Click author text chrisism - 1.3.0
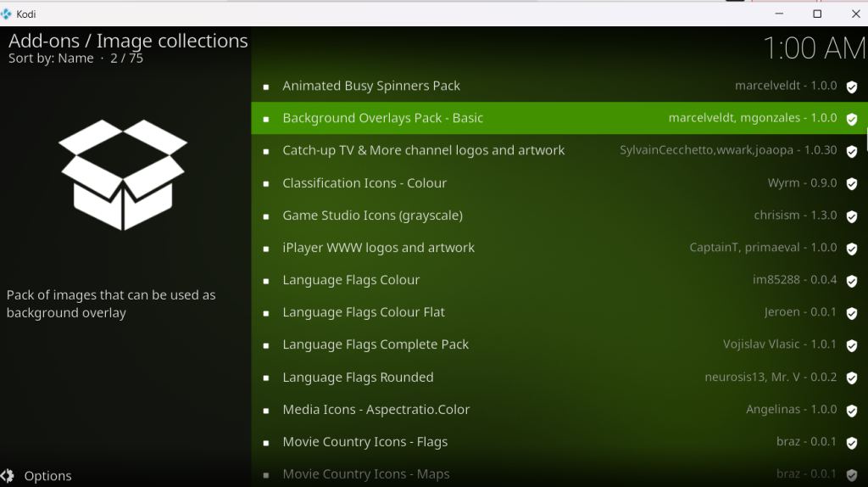This screenshot has width=868, height=487. (795, 215)
